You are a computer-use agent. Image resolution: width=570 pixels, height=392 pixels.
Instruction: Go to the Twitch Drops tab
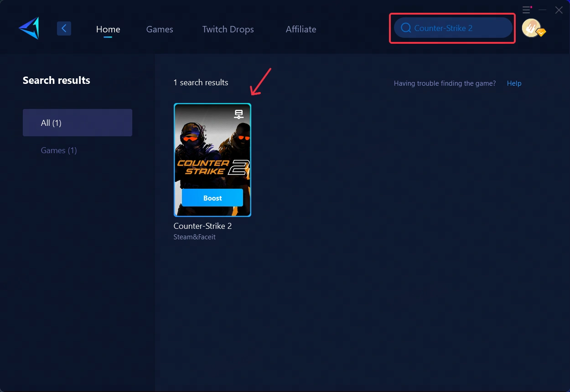pos(228,29)
